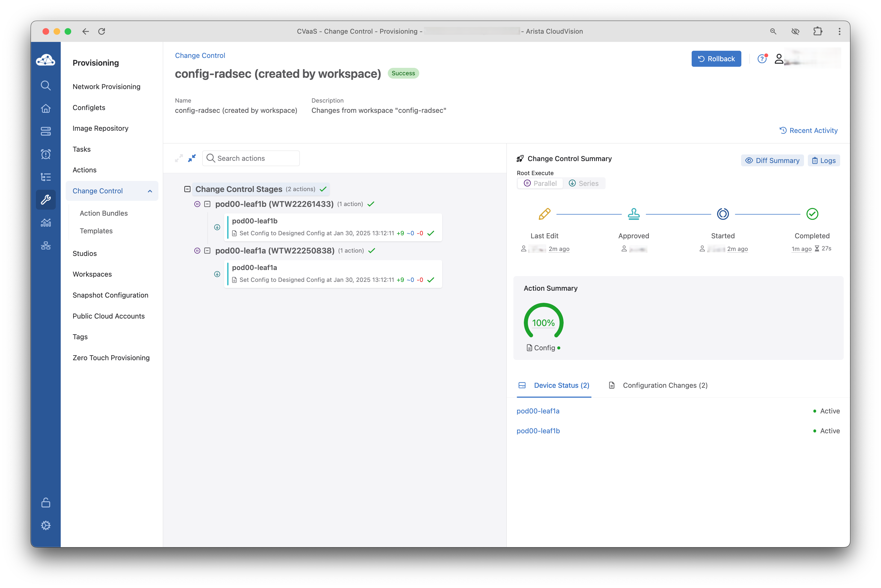Select Parallel root execute mode

(540, 183)
